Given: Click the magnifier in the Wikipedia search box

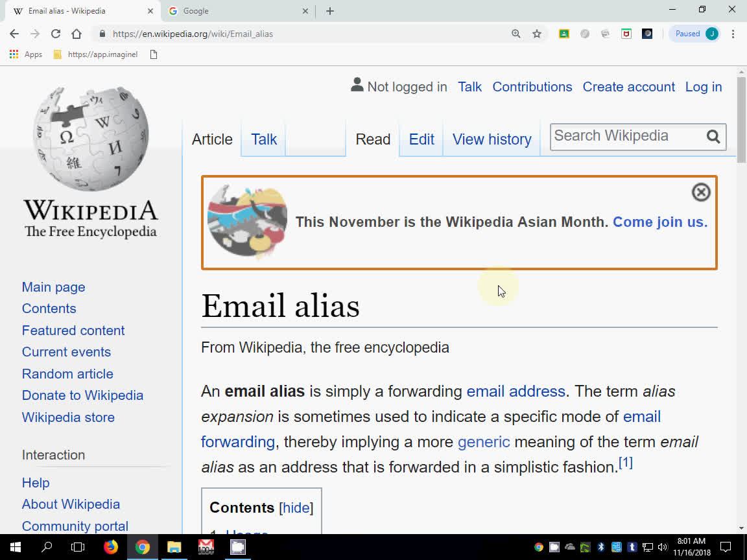Looking at the screenshot, I should (713, 137).
